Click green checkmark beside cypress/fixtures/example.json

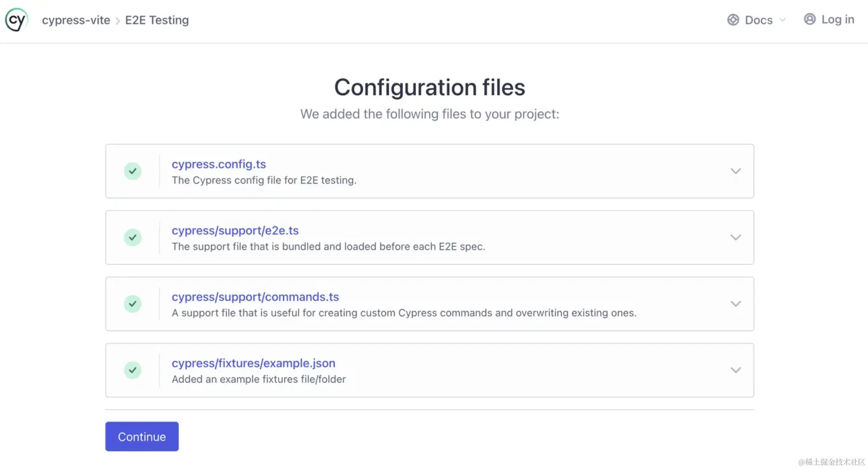pos(132,370)
